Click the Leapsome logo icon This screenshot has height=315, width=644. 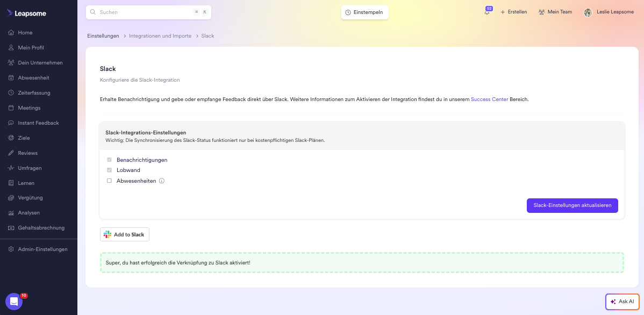click(10, 13)
